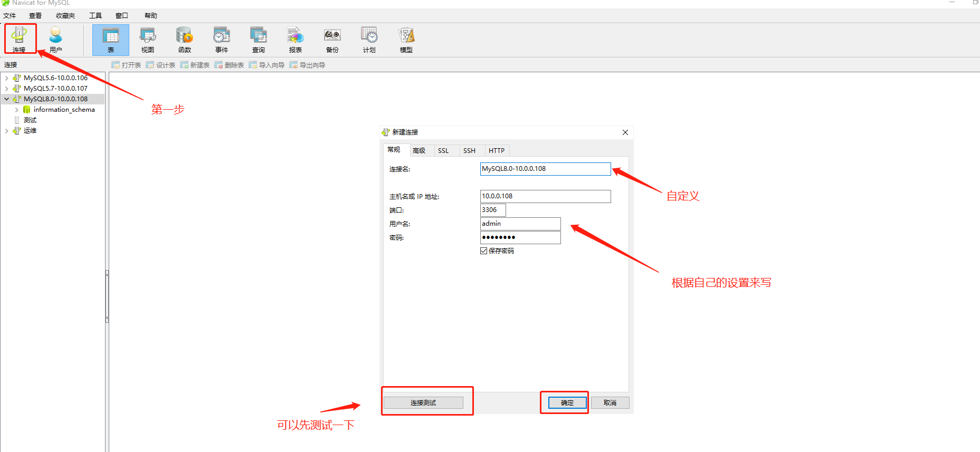Click 删除表 (Delete Table) in object toolbar
This screenshot has width=980, height=452.
click(229, 65)
